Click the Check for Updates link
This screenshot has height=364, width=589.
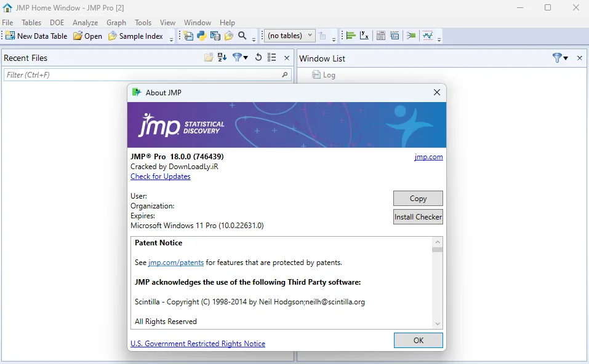161,176
